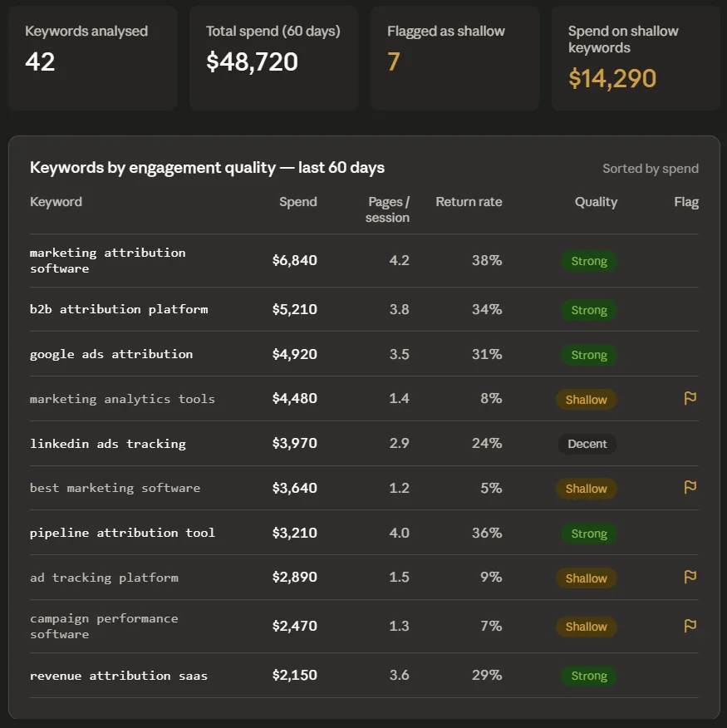Open the Flagged as shallow card
Image resolution: width=727 pixels, height=728 pixels.
click(x=454, y=58)
